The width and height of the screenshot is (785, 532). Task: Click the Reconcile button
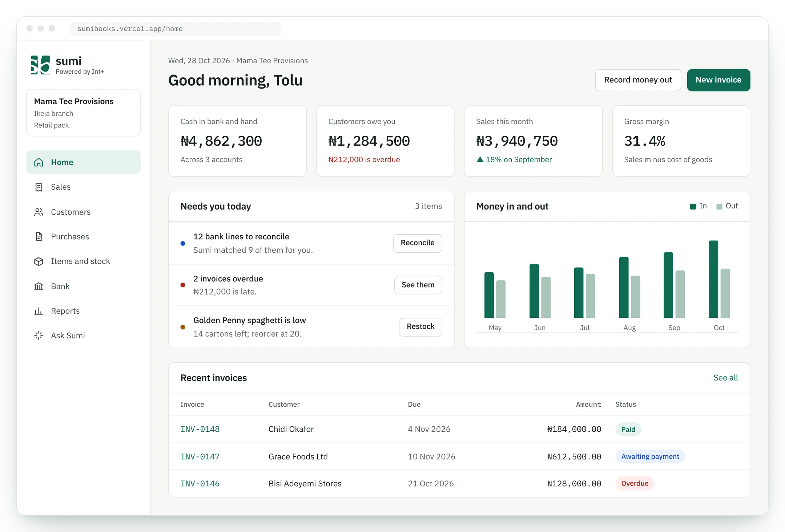click(417, 243)
